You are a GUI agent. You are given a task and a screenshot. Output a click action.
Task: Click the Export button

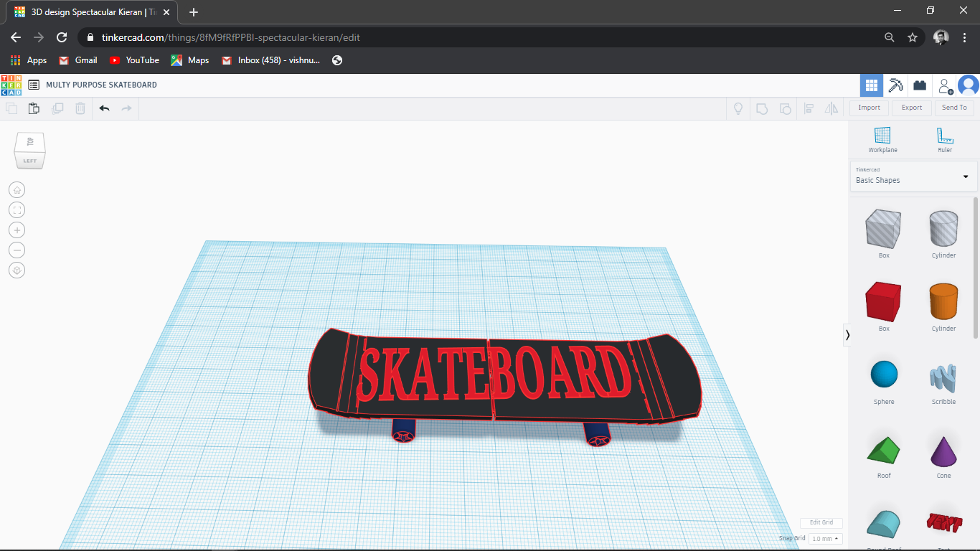pos(911,108)
